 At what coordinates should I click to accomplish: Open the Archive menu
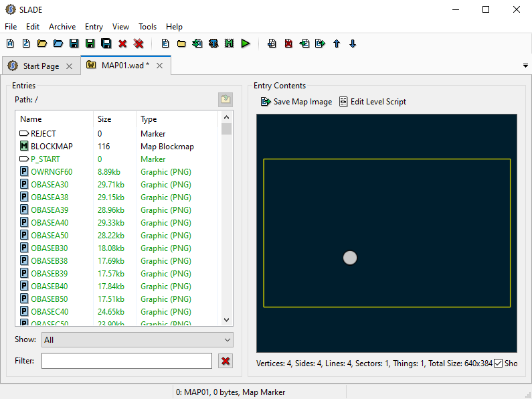point(62,27)
